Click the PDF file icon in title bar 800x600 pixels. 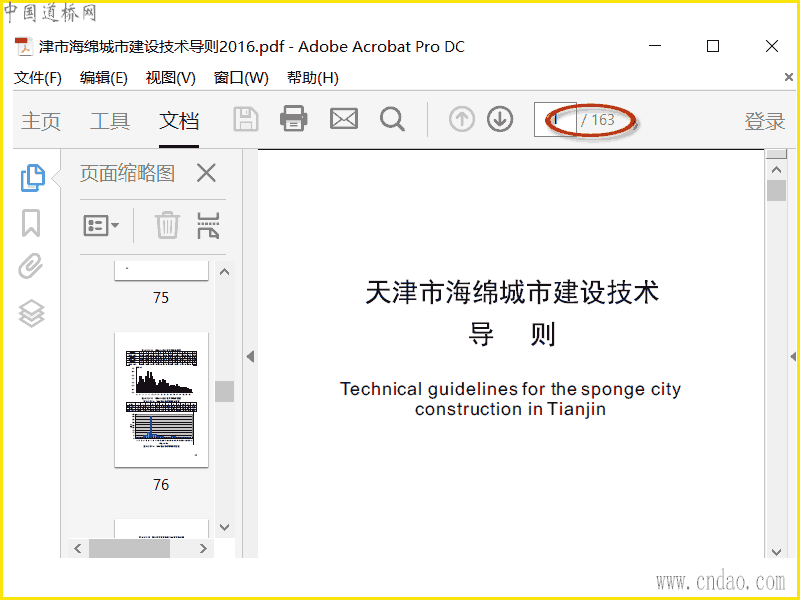pyautogui.click(x=23, y=46)
